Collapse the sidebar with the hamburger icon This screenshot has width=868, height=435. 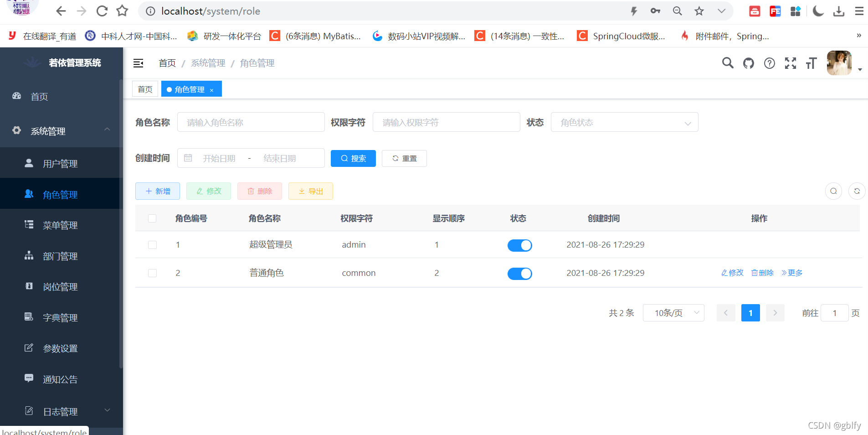point(138,63)
